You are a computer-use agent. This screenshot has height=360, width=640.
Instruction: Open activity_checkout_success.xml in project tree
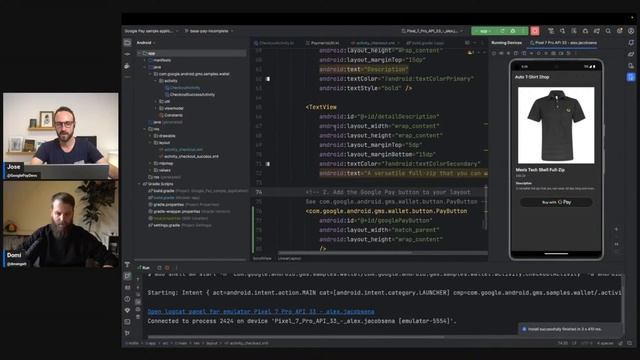coord(189,157)
